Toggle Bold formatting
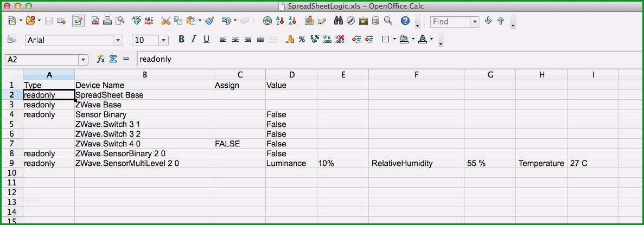 click(x=181, y=39)
